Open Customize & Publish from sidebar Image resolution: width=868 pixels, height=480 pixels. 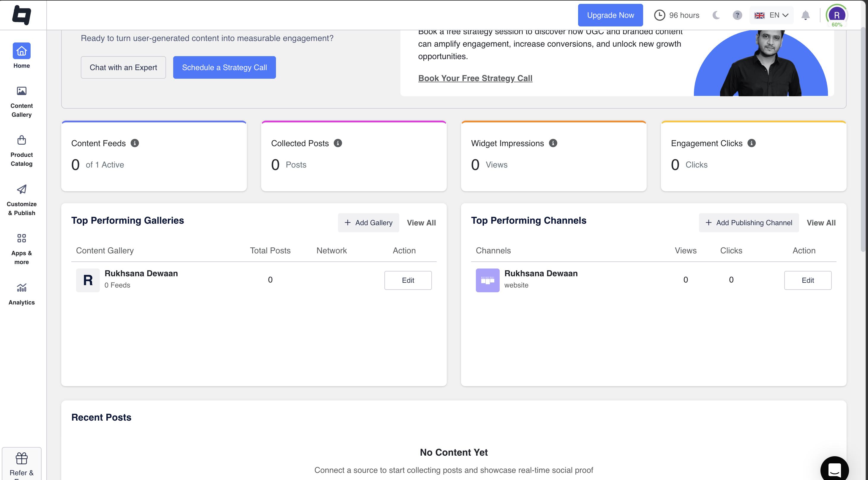(21, 189)
